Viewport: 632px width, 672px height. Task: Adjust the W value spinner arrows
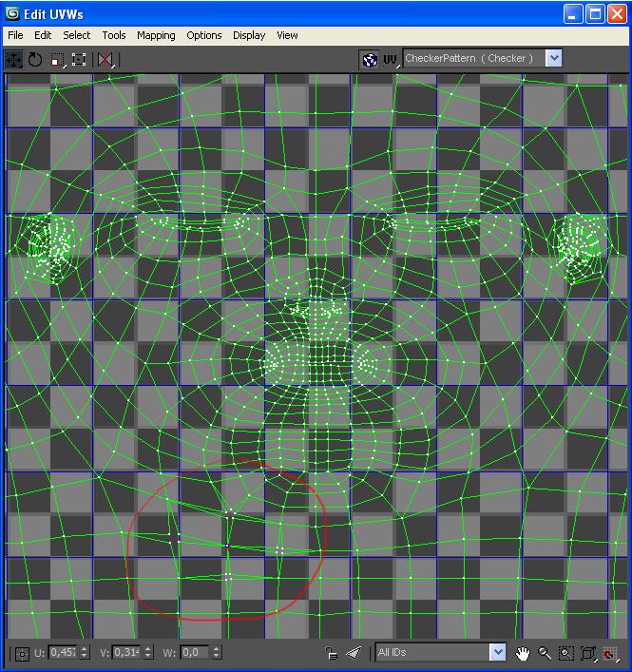(217, 652)
